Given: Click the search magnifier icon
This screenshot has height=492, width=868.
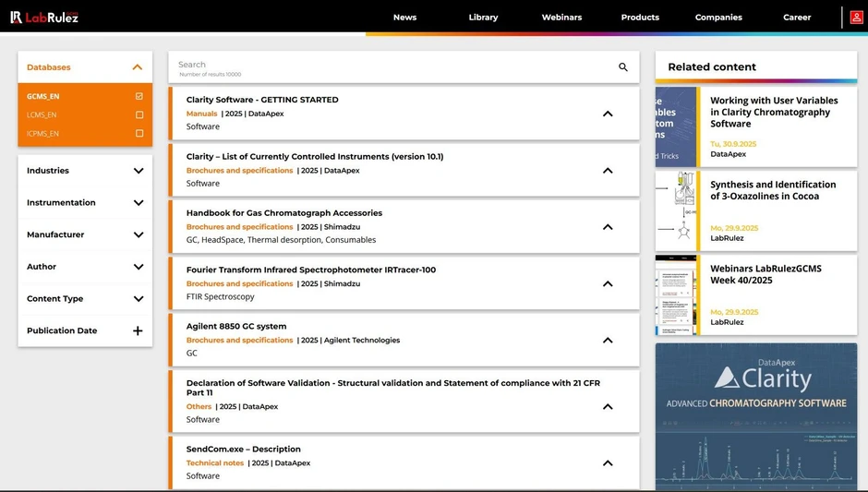Looking at the screenshot, I should click(x=623, y=67).
